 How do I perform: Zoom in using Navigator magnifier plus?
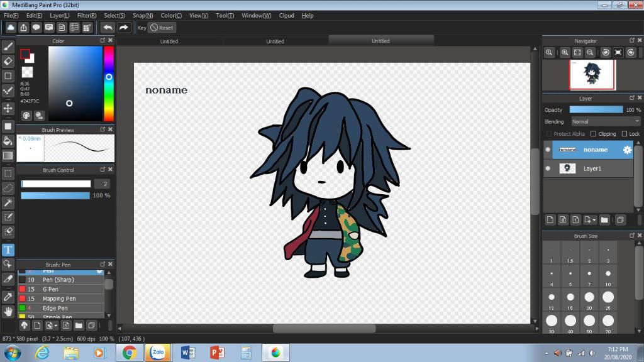[565, 53]
